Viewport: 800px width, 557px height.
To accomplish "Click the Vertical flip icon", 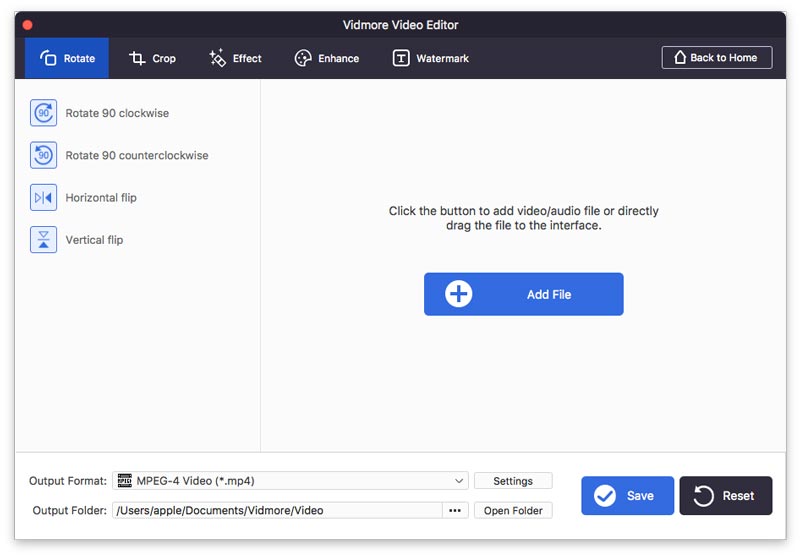I will click(x=43, y=240).
